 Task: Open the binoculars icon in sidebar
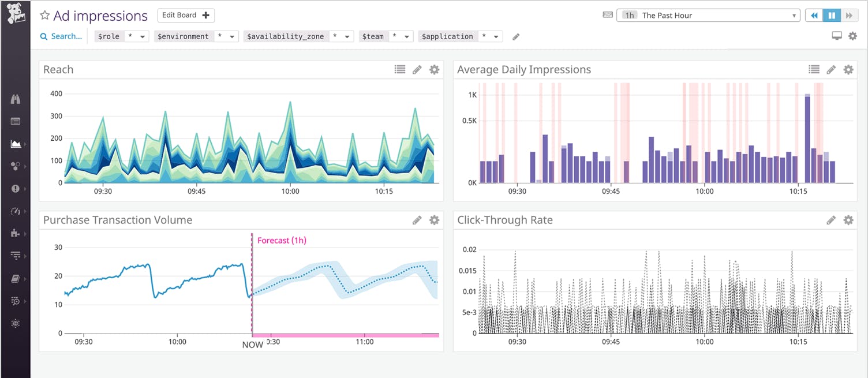(x=16, y=99)
